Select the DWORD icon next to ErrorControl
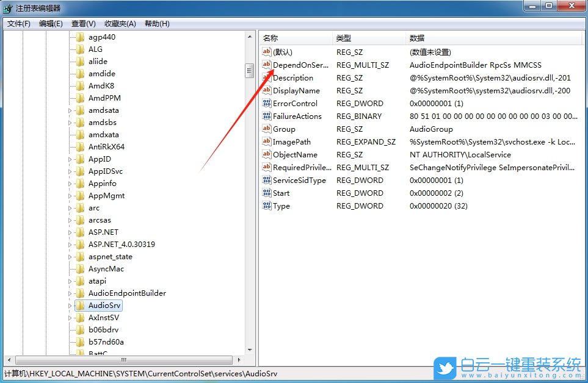Image resolution: width=588 pixels, height=383 pixels. (x=267, y=103)
